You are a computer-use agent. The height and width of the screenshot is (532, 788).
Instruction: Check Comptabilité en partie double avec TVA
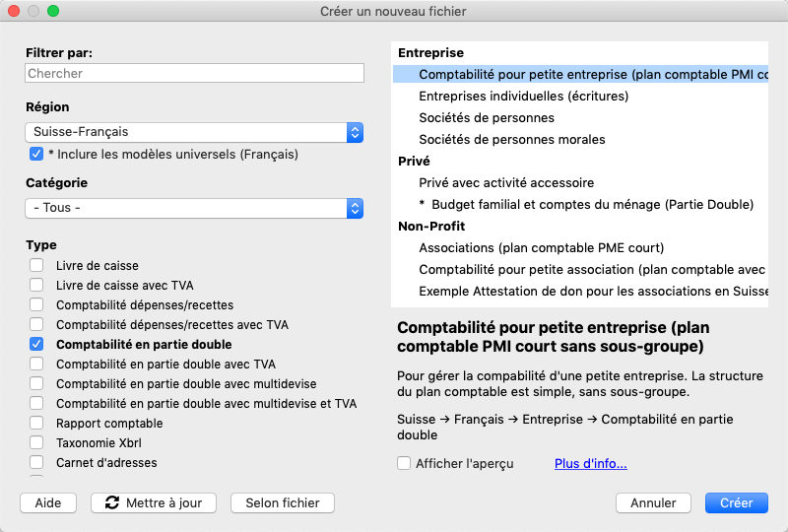pyautogui.click(x=36, y=364)
